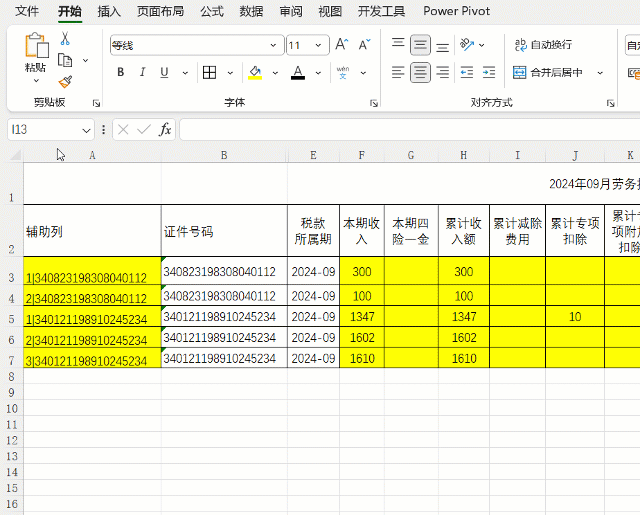This screenshot has height=515, width=640.
Task: Increase indent of cell content
Action: tap(489, 73)
